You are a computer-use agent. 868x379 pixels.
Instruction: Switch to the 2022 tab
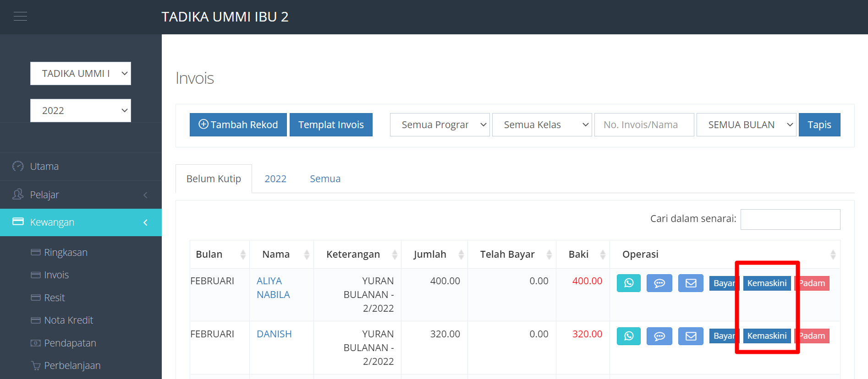(x=275, y=179)
